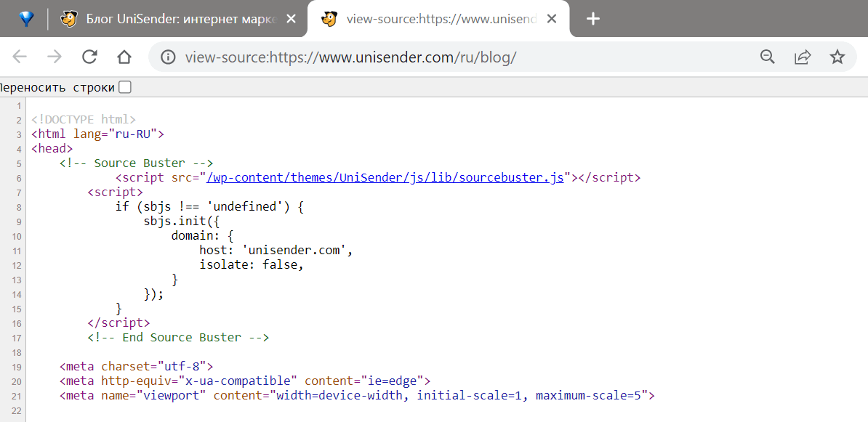Open a new tab with plus icon
The image size is (868, 422).
[x=593, y=19]
